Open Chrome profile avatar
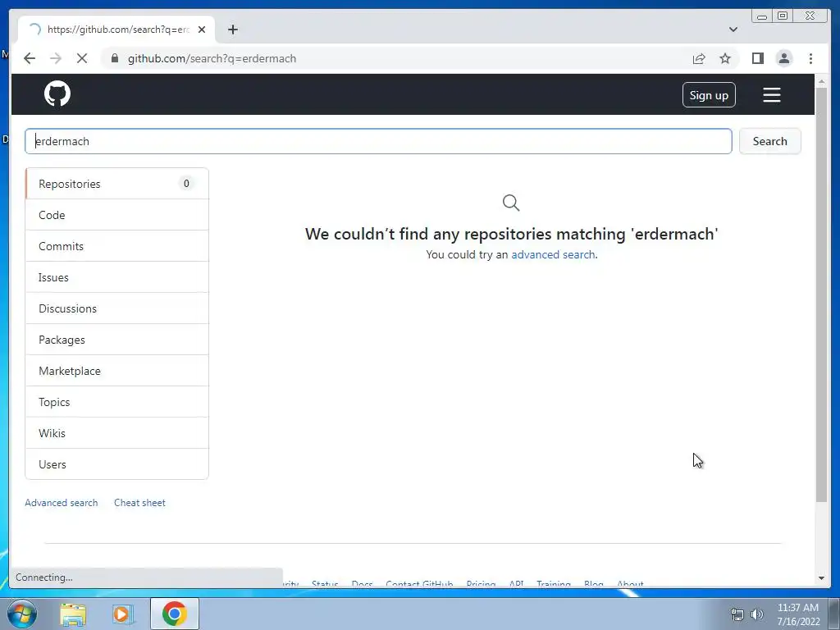Screen dimensions: 840x630 coord(783,58)
